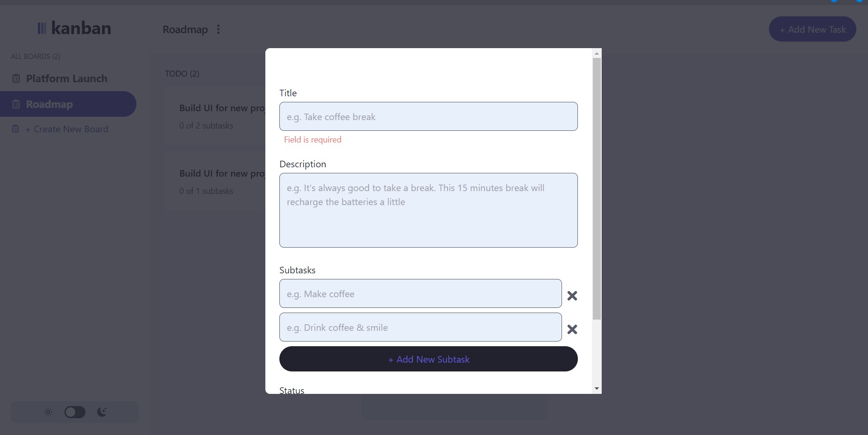Toggle the dark mode switch
The image size is (868, 435).
pos(74,412)
